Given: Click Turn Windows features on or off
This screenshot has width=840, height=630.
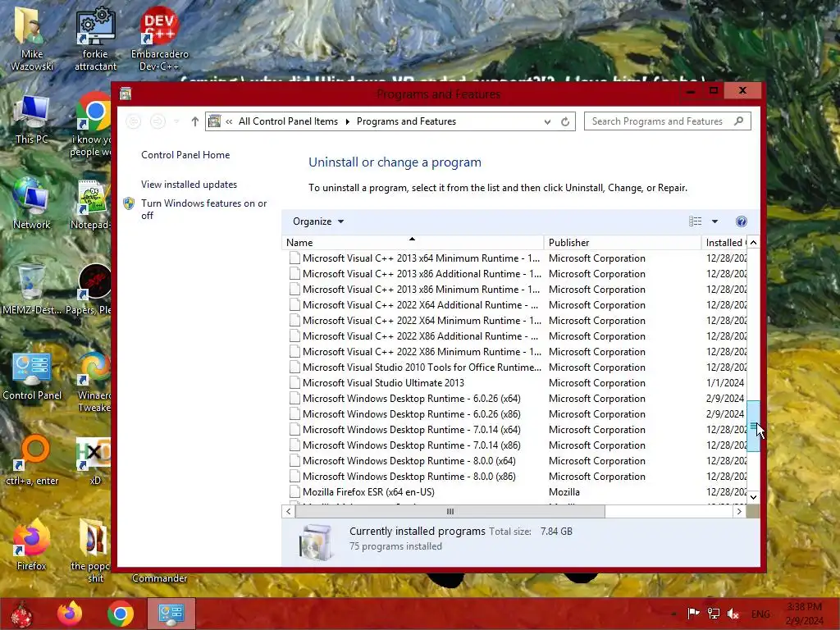Looking at the screenshot, I should coord(203,209).
